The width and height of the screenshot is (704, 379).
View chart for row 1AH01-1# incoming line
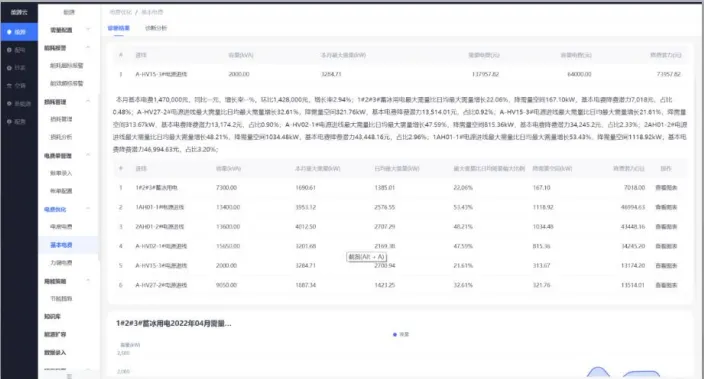pos(666,207)
